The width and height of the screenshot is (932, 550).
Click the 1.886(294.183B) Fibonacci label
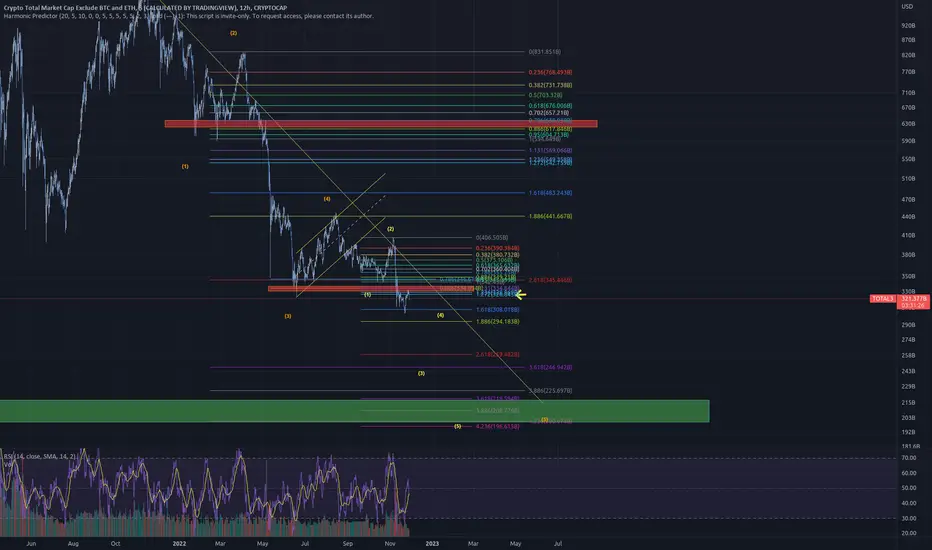click(498, 322)
